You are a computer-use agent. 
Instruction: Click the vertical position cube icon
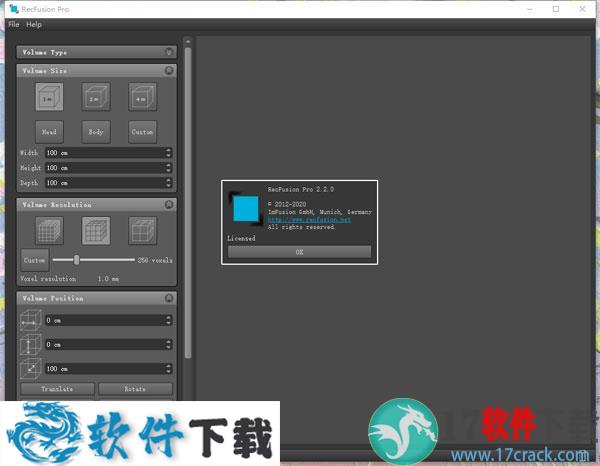[31, 344]
